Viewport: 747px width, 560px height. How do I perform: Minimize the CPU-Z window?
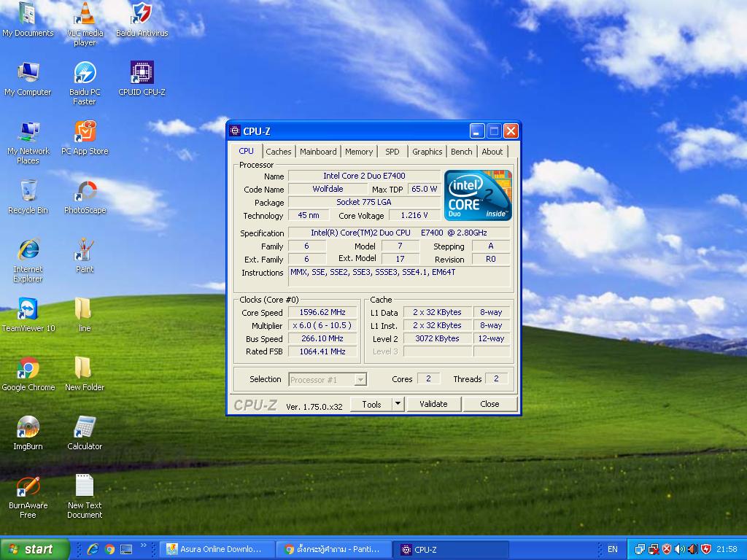477,131
